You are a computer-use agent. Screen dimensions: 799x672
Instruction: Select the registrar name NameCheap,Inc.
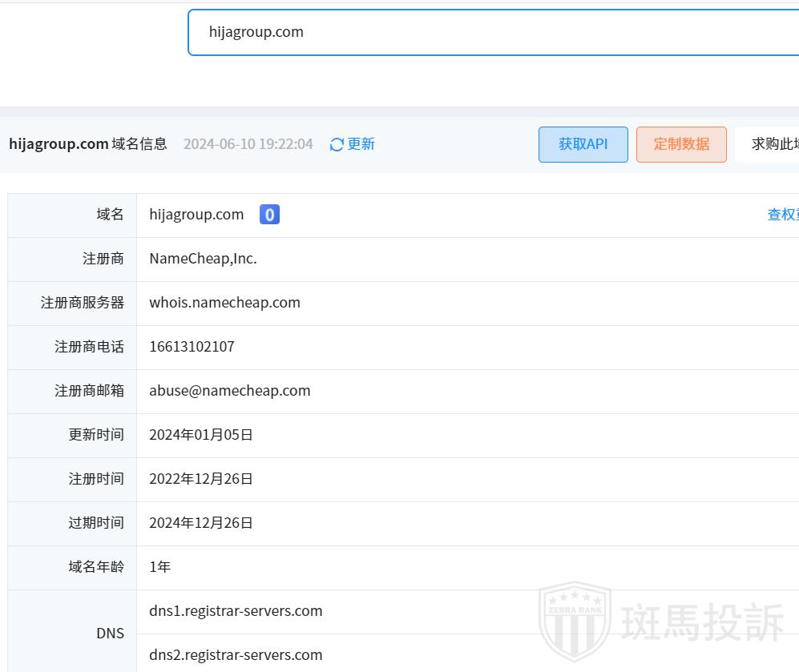click(x=203, y=259)
